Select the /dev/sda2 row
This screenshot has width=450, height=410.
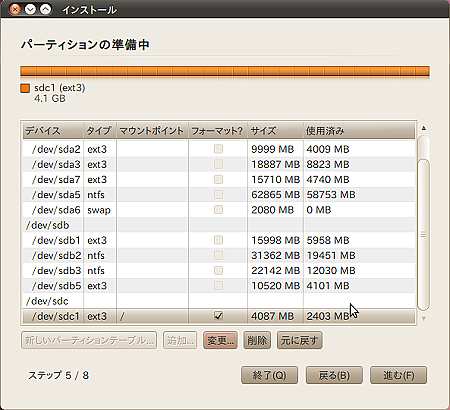pyautogui.click(x=219, y=149)
